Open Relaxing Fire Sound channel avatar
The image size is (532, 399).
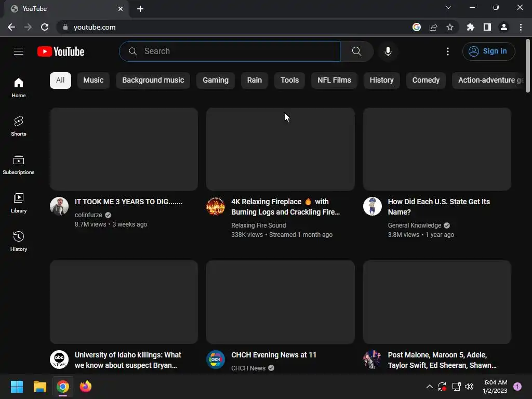click(216, 206)
